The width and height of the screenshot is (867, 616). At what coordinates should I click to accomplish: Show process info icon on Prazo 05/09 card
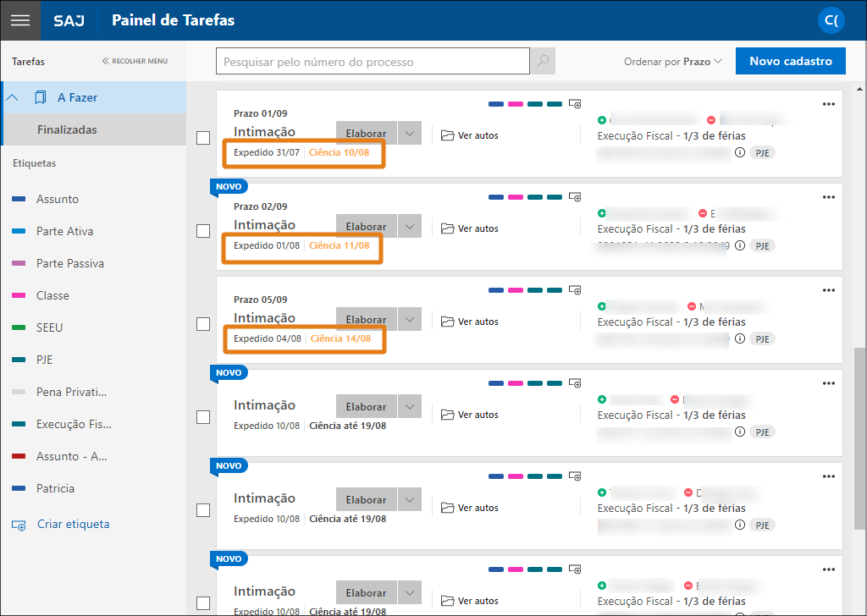point(740,338)
